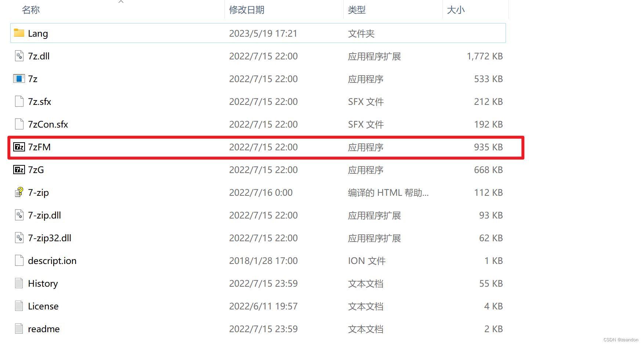Image resolution: width=644 pixels, height=345 pixels.
Task: Click the SFX 文件 type of 7z.sfx
Action: tap(366, 102)
